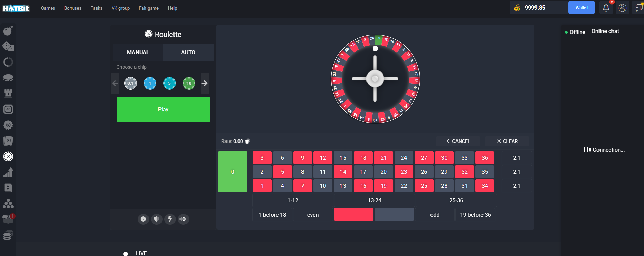Switch to the AUTO tab
The image size is (644, 256).
188,52
